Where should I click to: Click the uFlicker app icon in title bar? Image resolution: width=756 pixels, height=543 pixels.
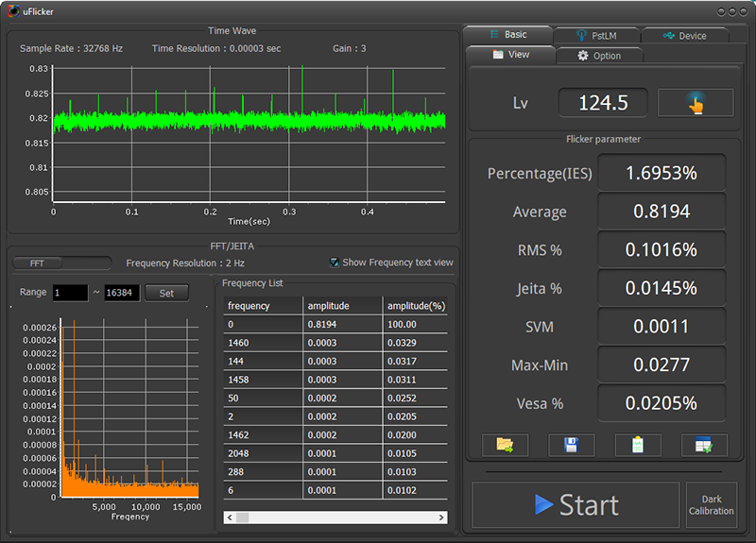12,10
